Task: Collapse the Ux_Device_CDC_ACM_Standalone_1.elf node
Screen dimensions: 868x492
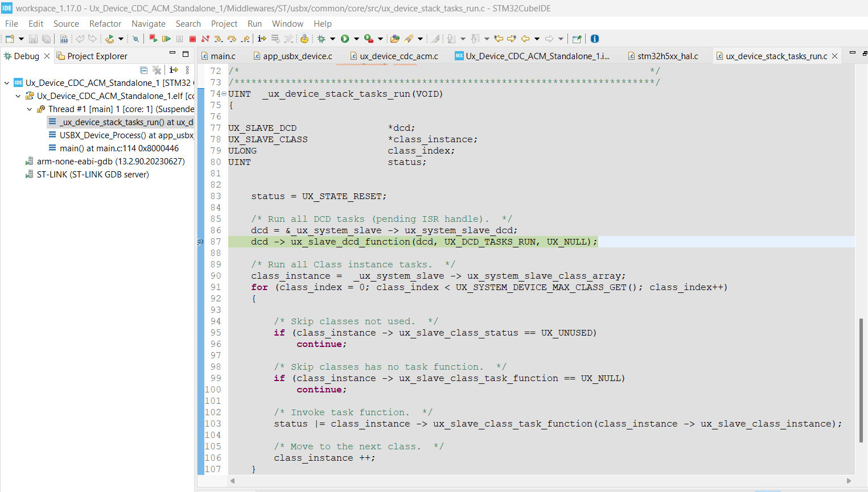Action: click(x=18, y=96)
